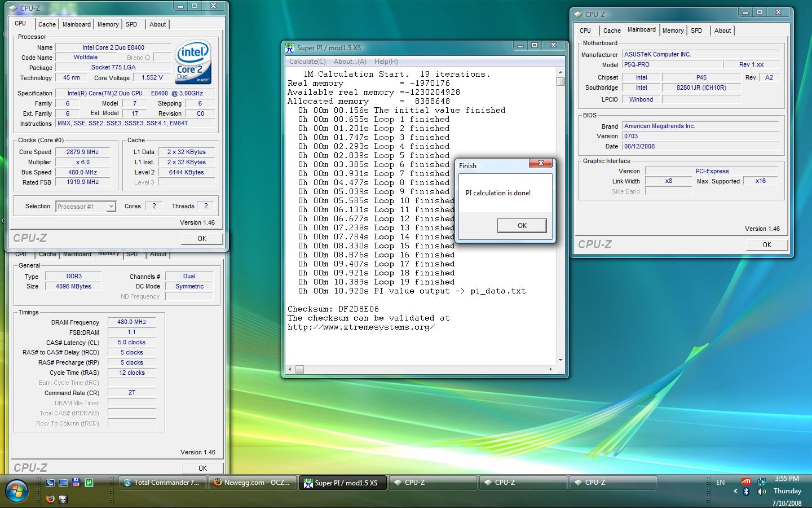Open the ATI tray icon
Screen dimensions: 812x508
(x=746, y=481)
